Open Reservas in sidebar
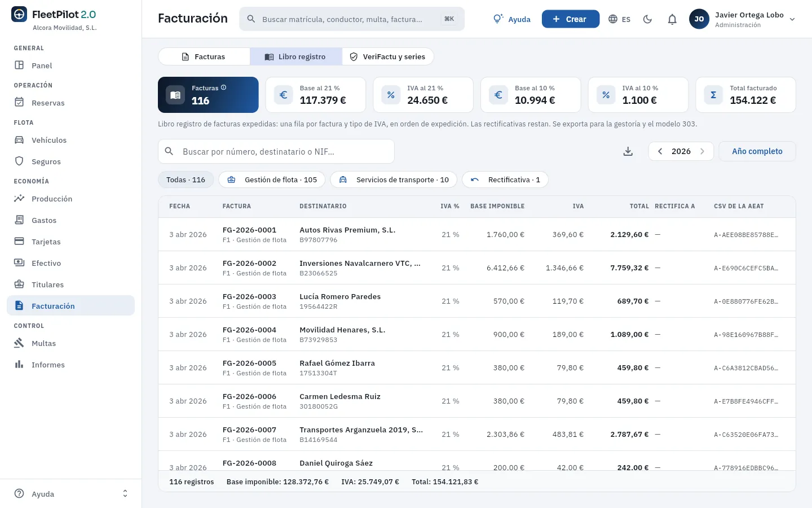 click(71, 103)
